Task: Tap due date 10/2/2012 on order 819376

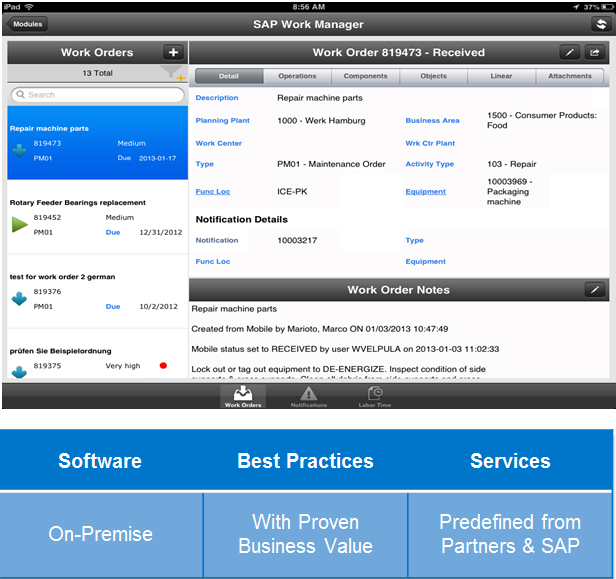Action: pyautogui.click(x=158, y=306)
